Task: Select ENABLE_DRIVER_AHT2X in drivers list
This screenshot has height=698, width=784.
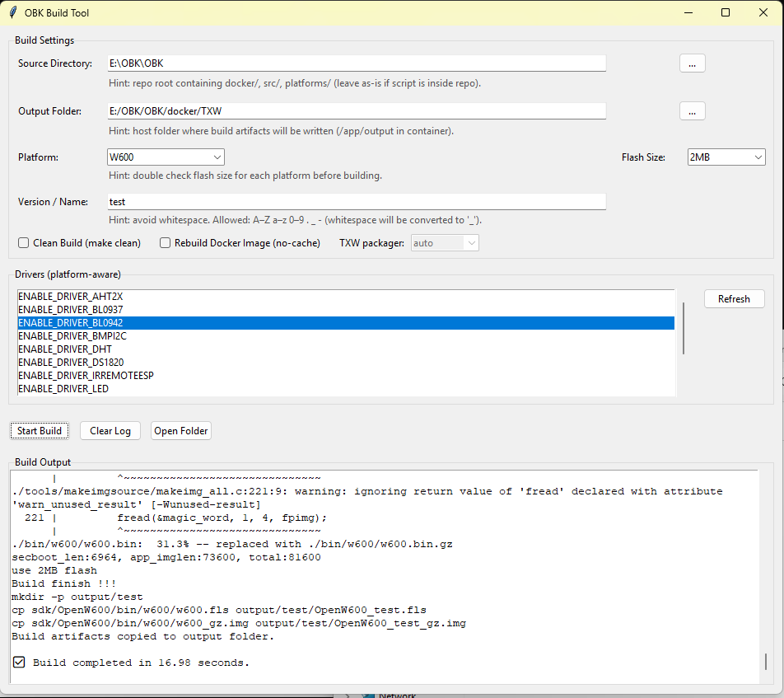Action: (x=70, y=296)
